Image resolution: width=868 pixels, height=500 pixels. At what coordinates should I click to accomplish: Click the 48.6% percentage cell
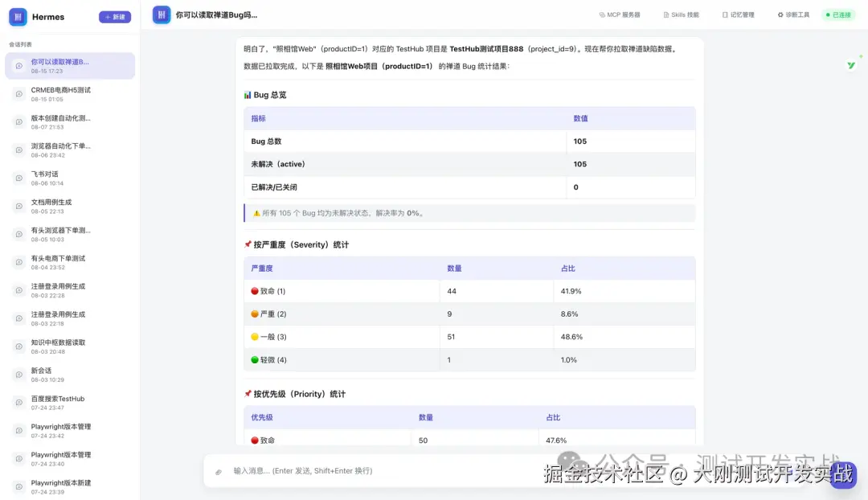click(x=624, y=337)
